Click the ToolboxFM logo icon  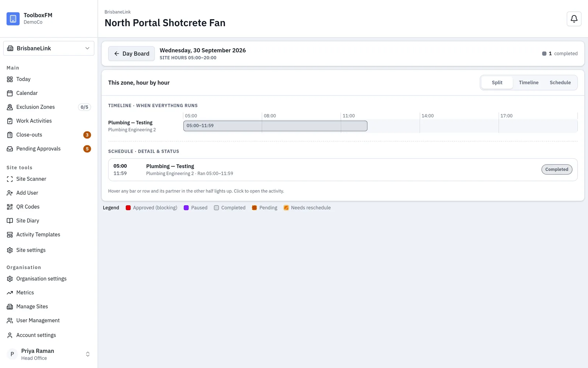pos(13,18)
